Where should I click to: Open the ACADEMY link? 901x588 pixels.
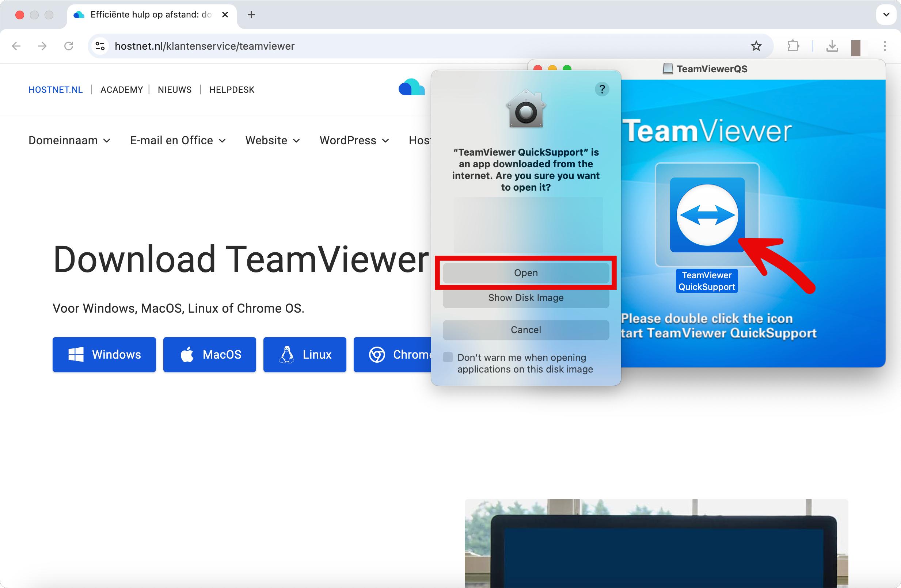coord(122,90)
